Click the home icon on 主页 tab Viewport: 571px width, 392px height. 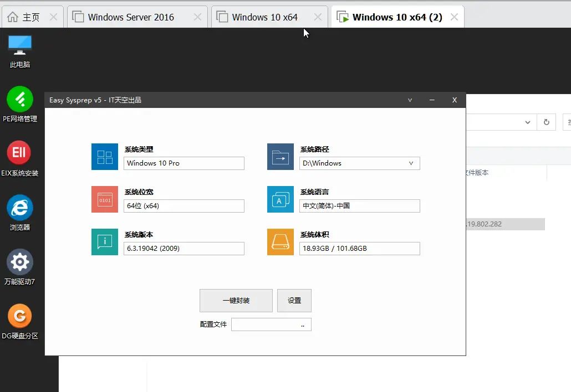coord(13,17)
